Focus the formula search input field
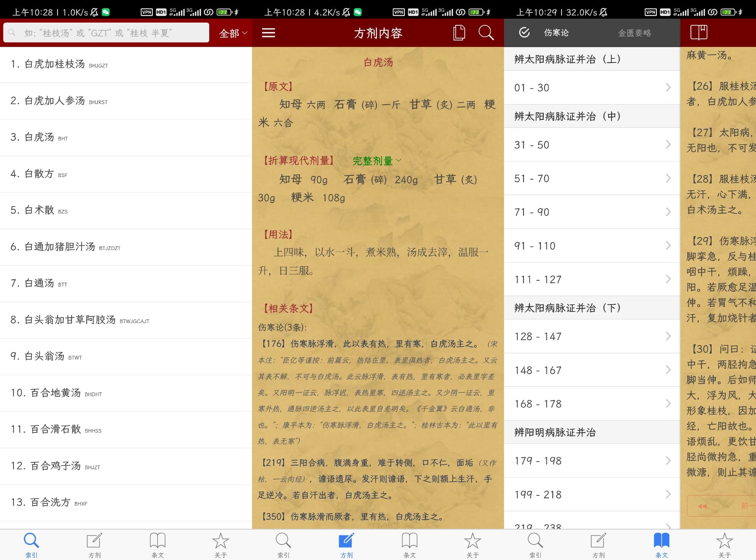The image size is (756, 560). (x=106, y=33)
